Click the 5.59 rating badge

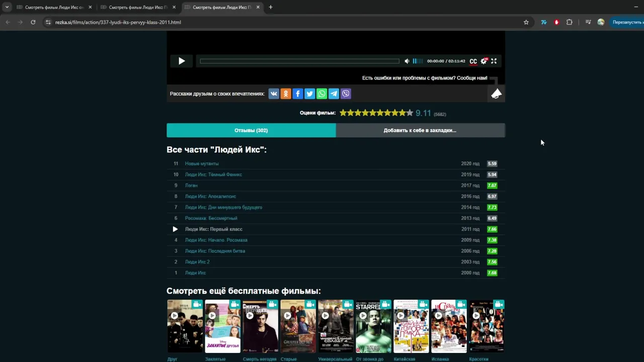tap(492, 163)
